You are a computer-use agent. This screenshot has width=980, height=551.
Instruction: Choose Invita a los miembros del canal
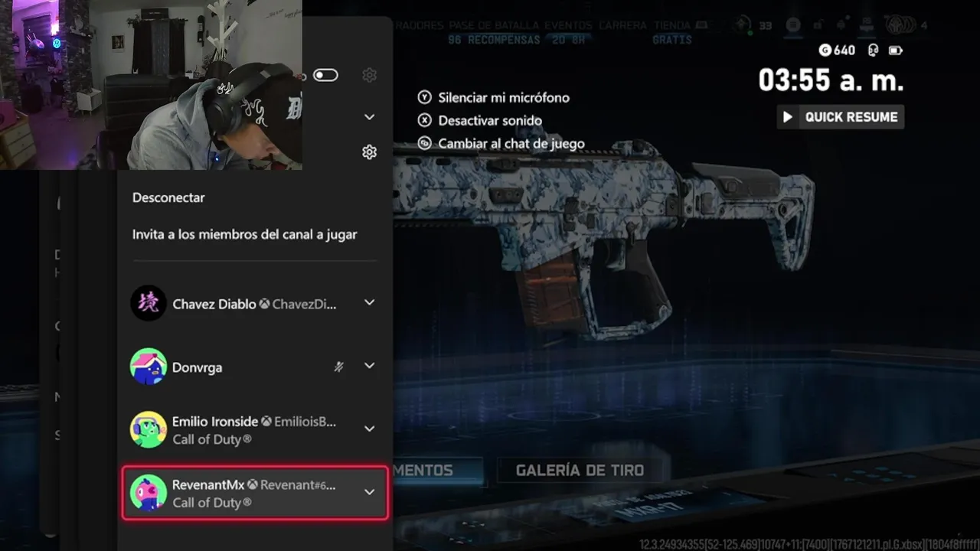(x=245, y=234)
